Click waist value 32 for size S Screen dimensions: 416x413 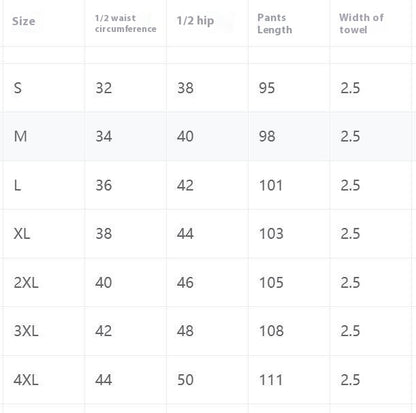(104, 88)
